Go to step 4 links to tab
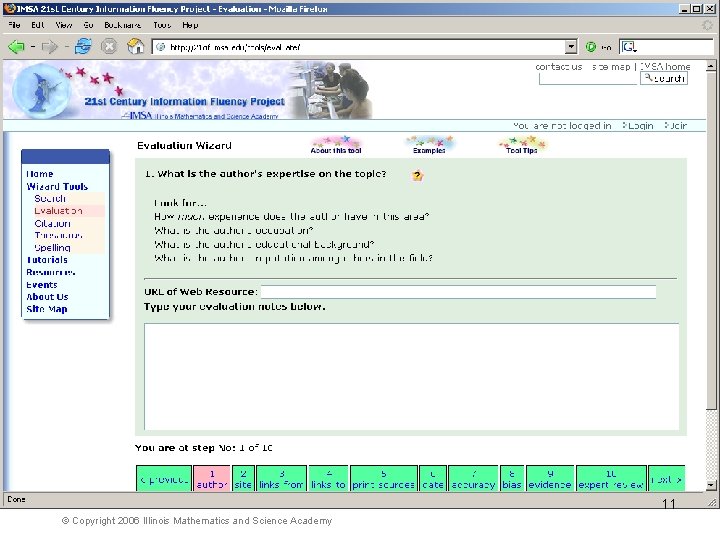The image size is (720, 540). [328, 479]
